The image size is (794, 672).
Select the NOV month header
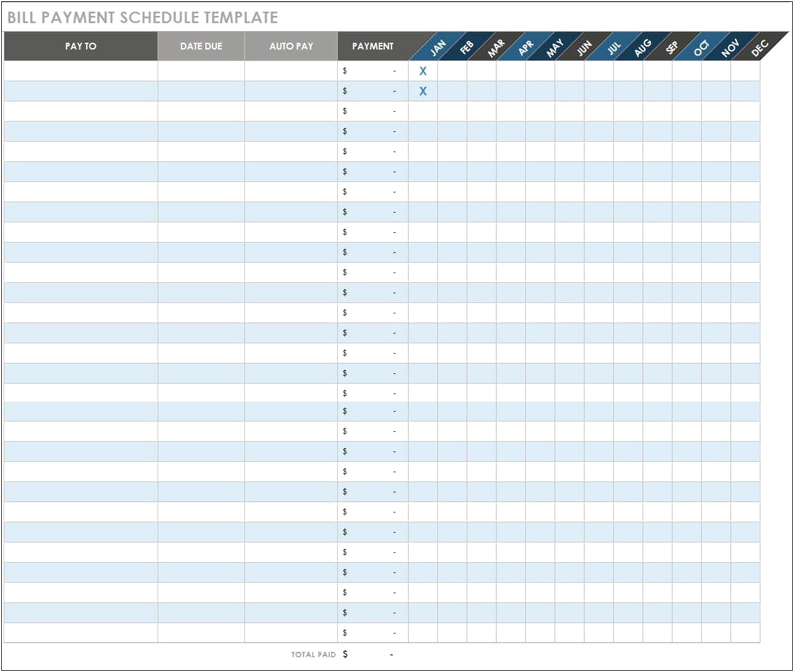(730, 47)
